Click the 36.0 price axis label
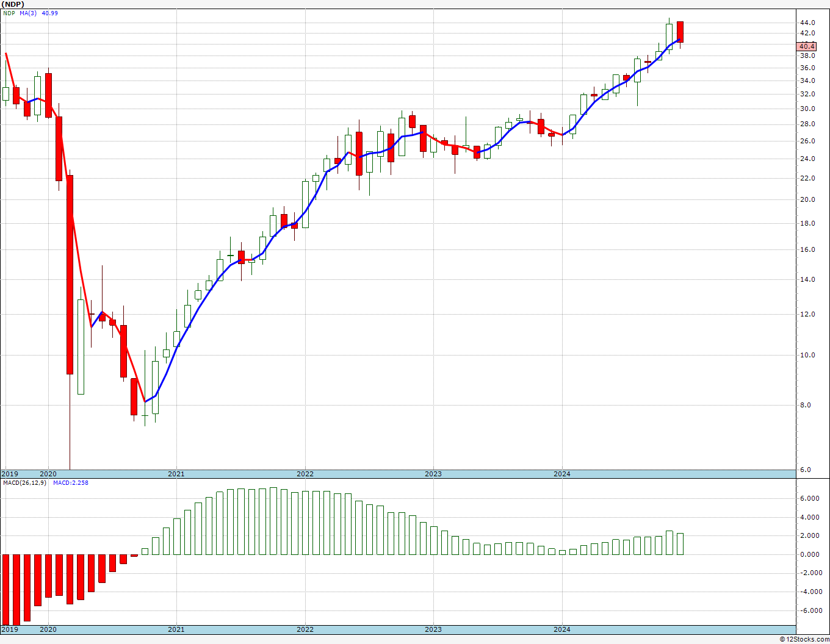Screen dimensions: 830x644 click(807, 68)
